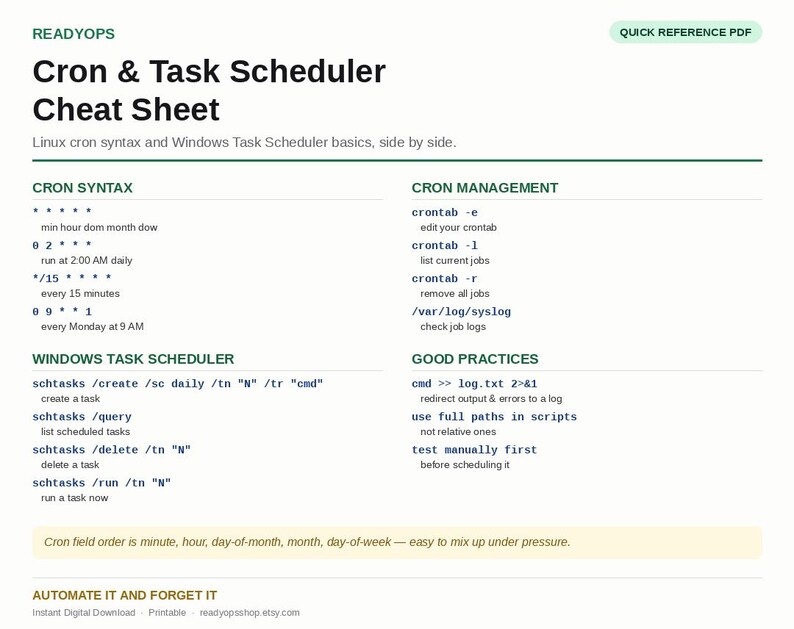Click the WINDOWS TASK SCHEDULER heading
Screen dimensions: 794x629
coord(133,359)
